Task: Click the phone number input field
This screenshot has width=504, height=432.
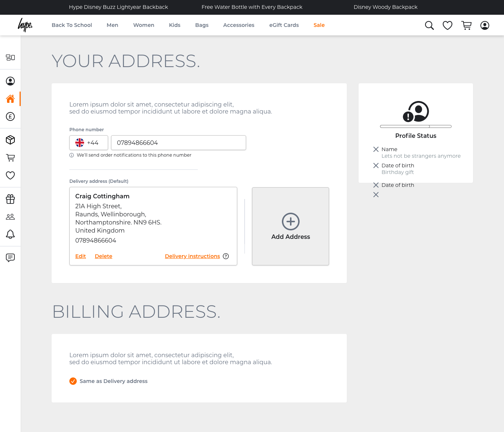Action: [x=178, y=143]
